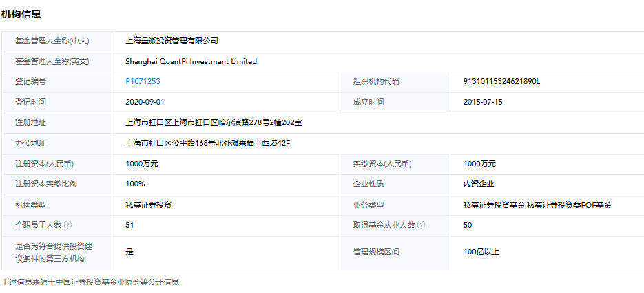Click full-time employee count 51
Image resolution: width=644 pixels, height=293 pixels.
tap(129, 225)
